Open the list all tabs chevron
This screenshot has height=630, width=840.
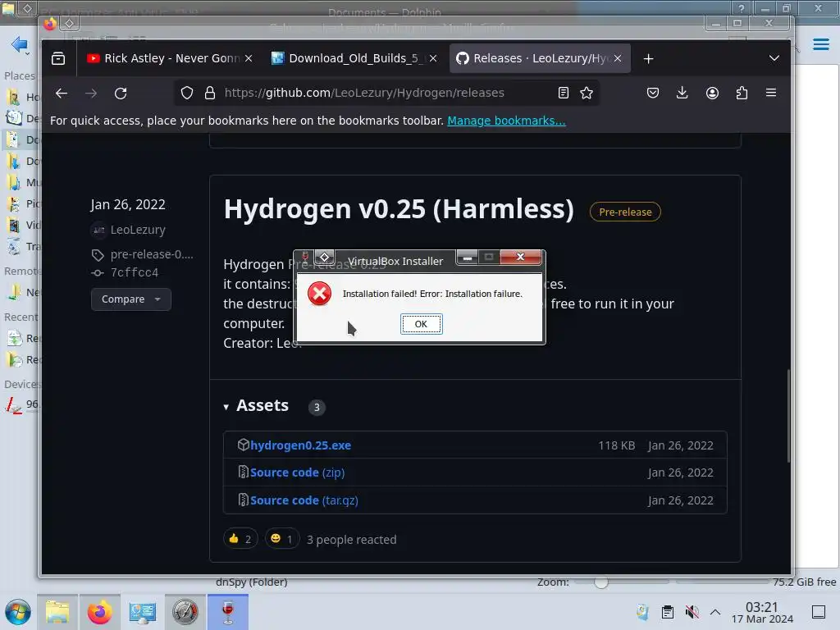tap(774, 58)
